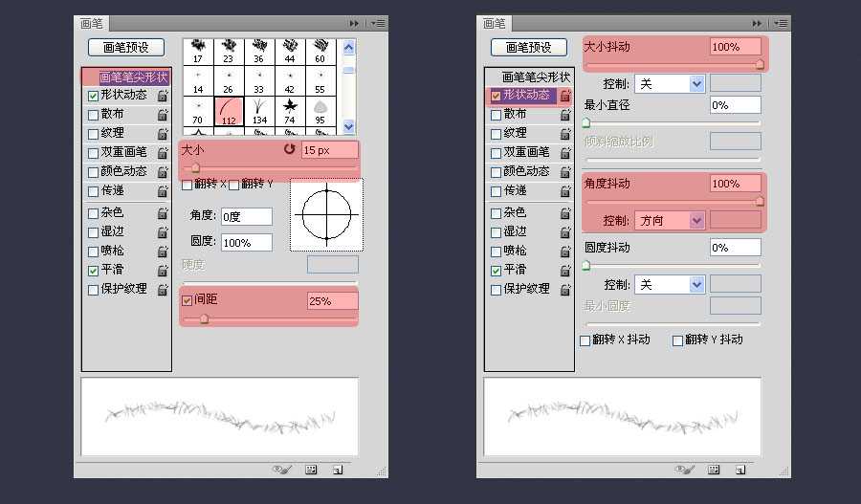Select brush tip 60 in the grid

[320, 51]
